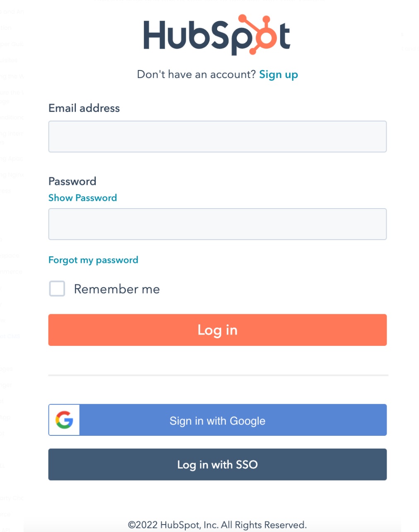Focus the Password input field
This screenshot has width=419, height=532.
[217, 224]
